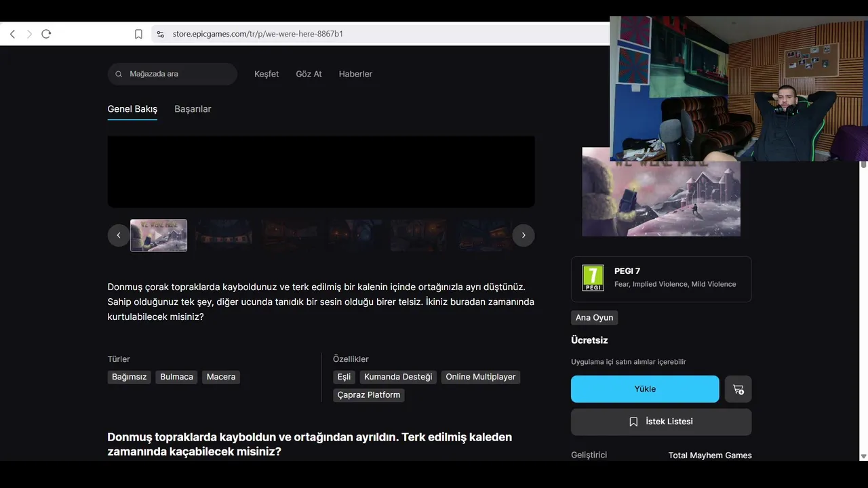Go back to the previous browser page
The image size is (868, 488).
click(x=12, y=34)
